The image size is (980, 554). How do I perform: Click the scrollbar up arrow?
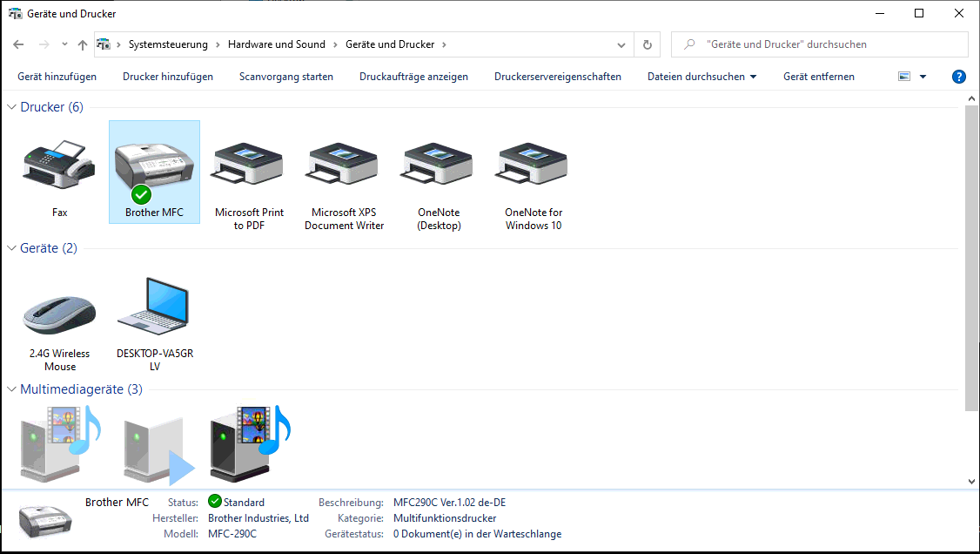click(970, 98)
